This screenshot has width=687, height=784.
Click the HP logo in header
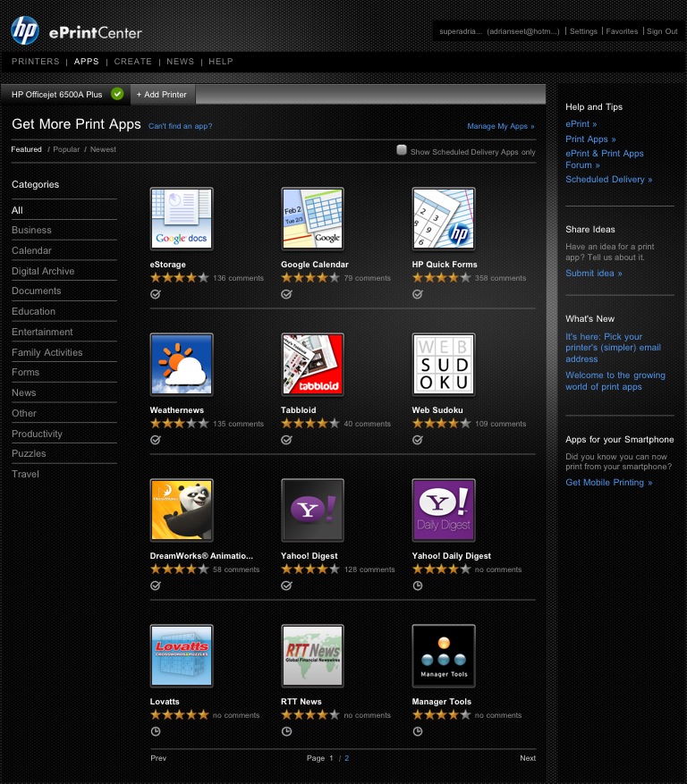pos(24,30)
